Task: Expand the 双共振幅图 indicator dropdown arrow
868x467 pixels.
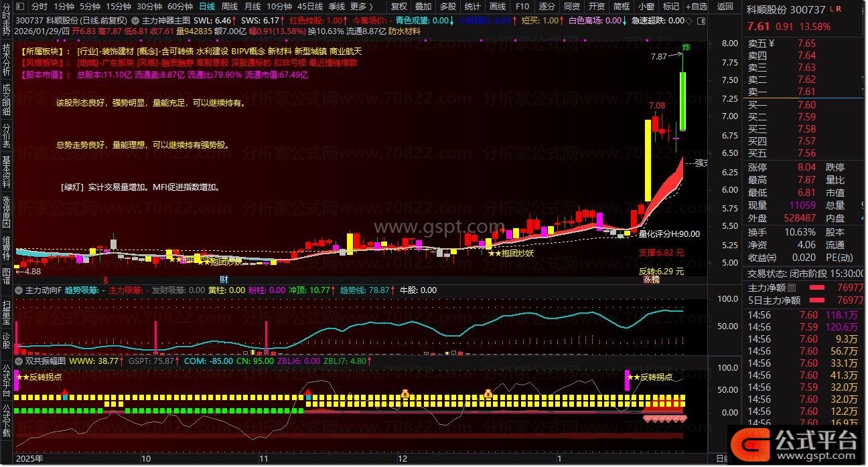Action: point(19,361)
